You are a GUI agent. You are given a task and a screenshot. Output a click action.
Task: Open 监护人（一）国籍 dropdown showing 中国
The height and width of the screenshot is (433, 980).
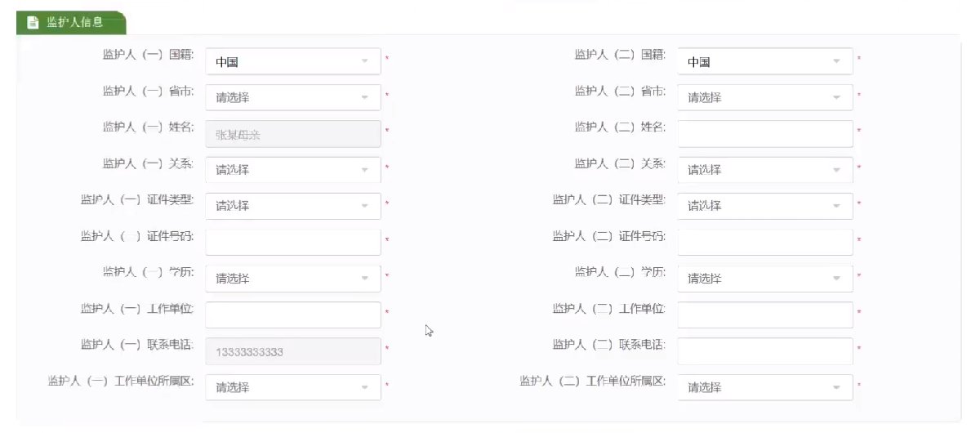pos(292,61)
